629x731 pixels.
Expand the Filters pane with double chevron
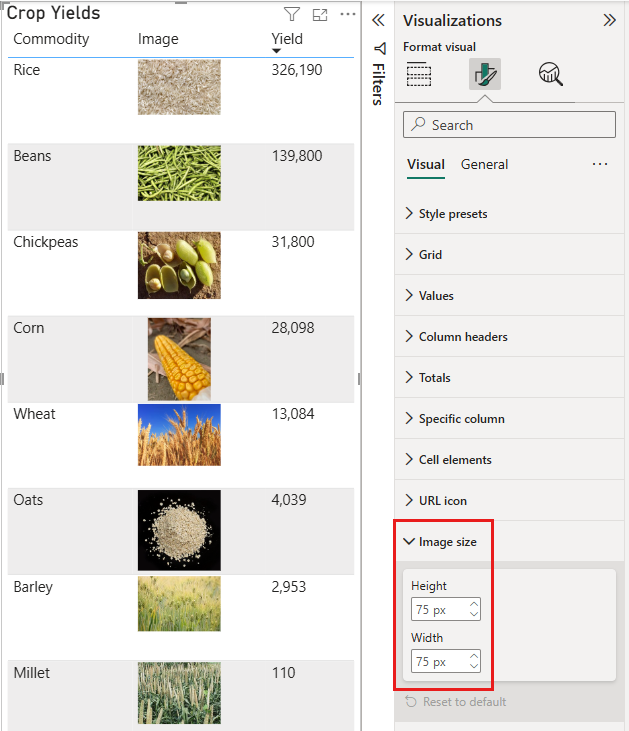(378, 20)
